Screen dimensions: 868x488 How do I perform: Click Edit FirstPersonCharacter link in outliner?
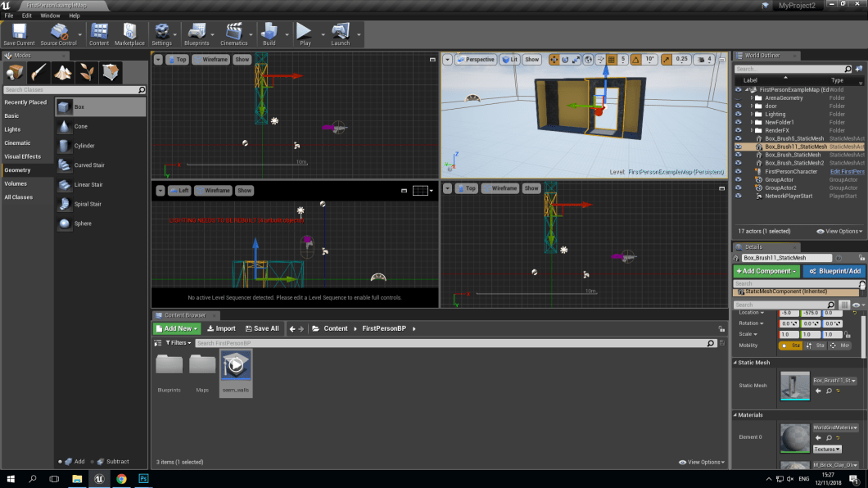click(x=848, y=172)
